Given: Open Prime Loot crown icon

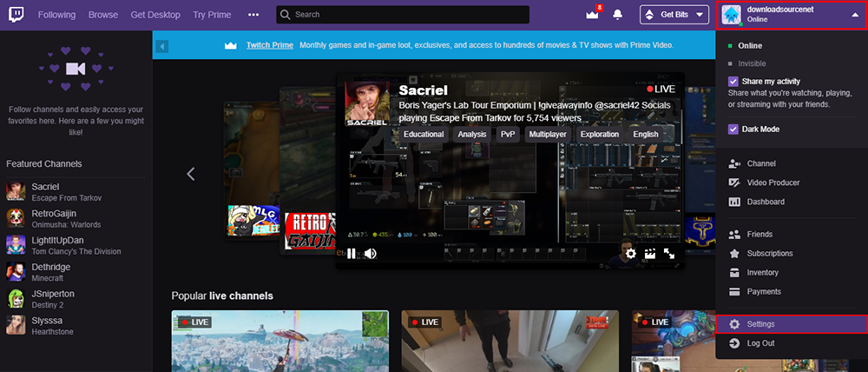Looking at the screenshot, I should pos(592,15).
